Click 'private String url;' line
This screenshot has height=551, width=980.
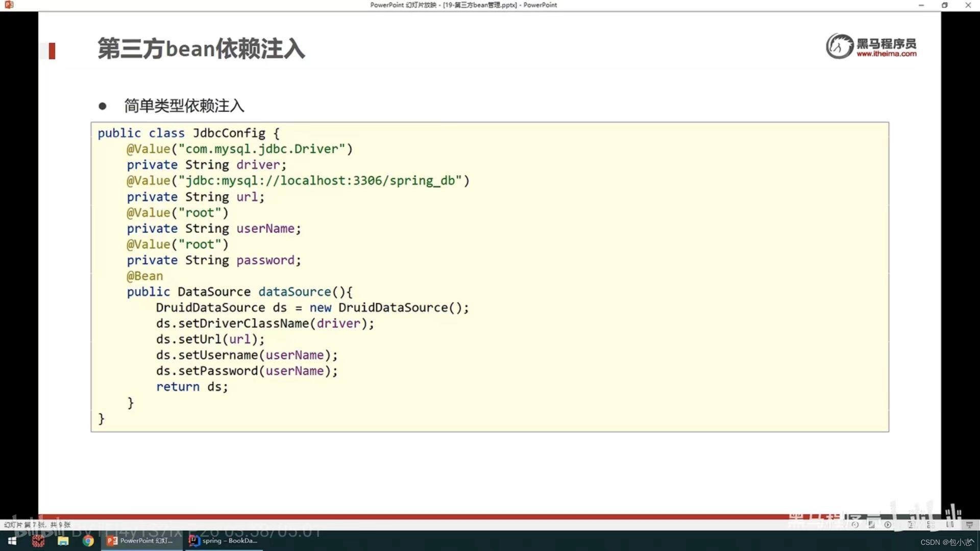(196, 197)
